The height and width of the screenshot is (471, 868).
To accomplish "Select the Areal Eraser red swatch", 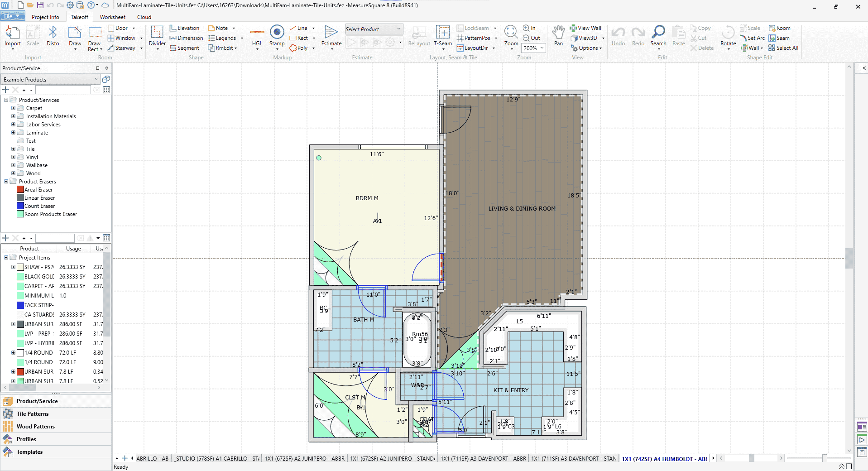I will coord(20,190).
